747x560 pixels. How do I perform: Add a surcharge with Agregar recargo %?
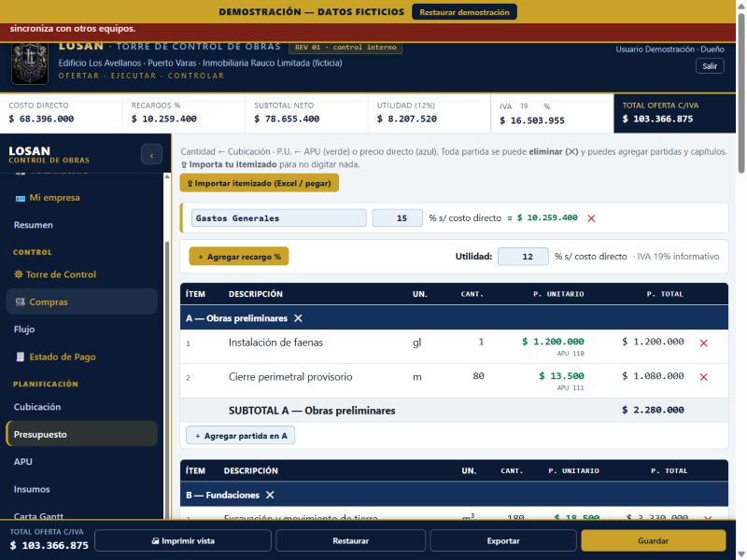pyautogui.click(x=239, y=257)
